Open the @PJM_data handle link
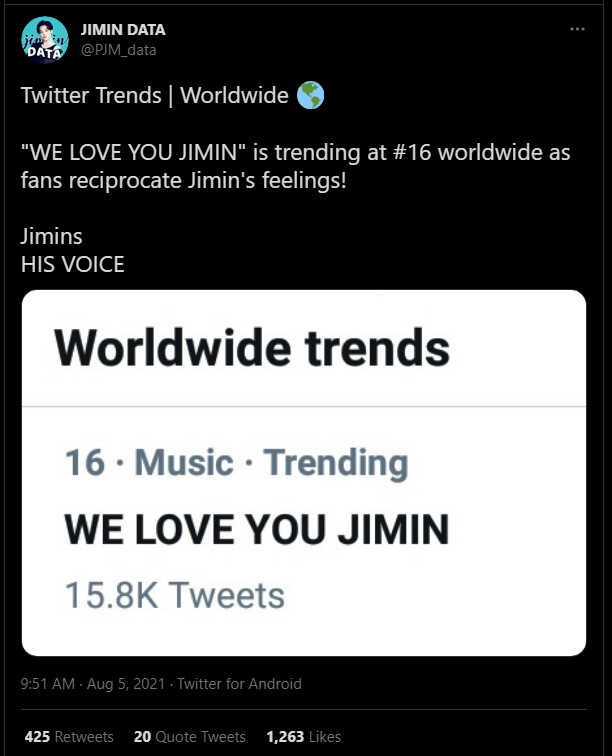 [x=118, y=50]
